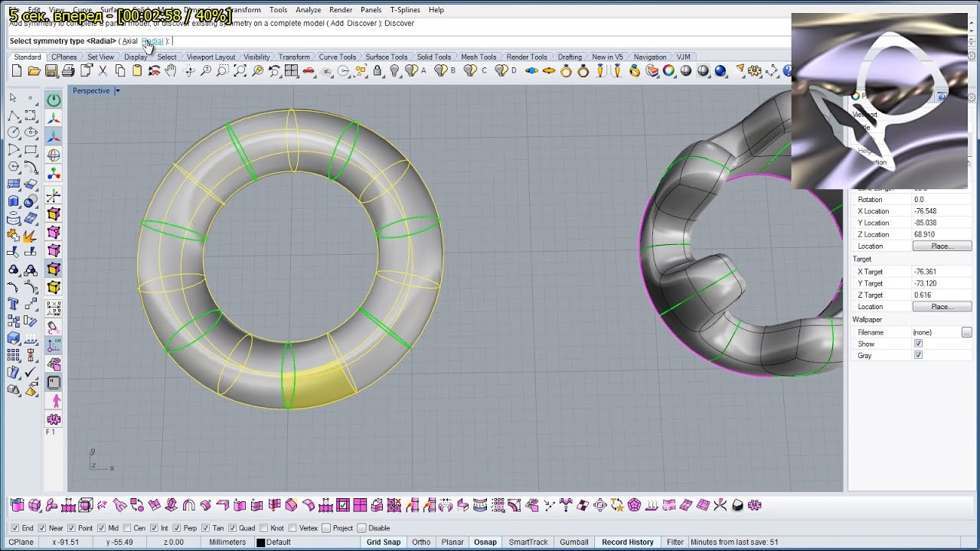The image size is (980, 551).
Task: Toggle Grid Snap in status bar
Action: point(384,542)
